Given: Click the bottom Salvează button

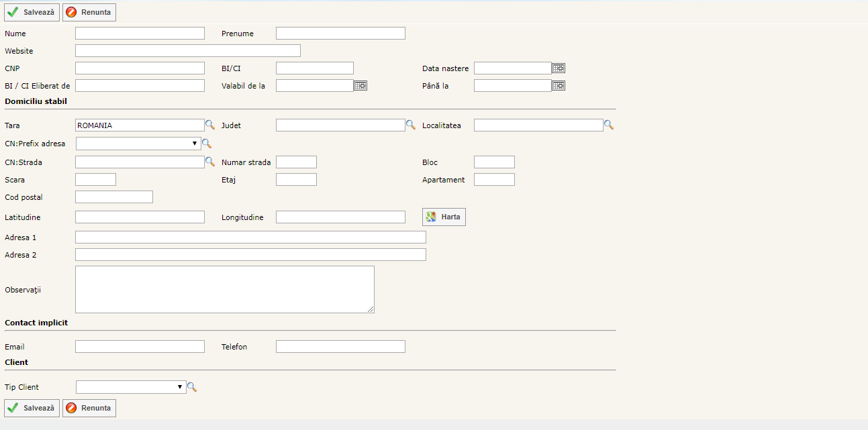Looking at the screenshot, I should (x=32, y=408).
